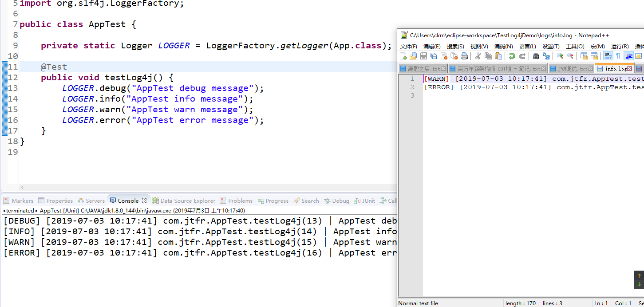
Task: Click the Close All icon in Notepad++ toolbar
Action: click(454, 56)
